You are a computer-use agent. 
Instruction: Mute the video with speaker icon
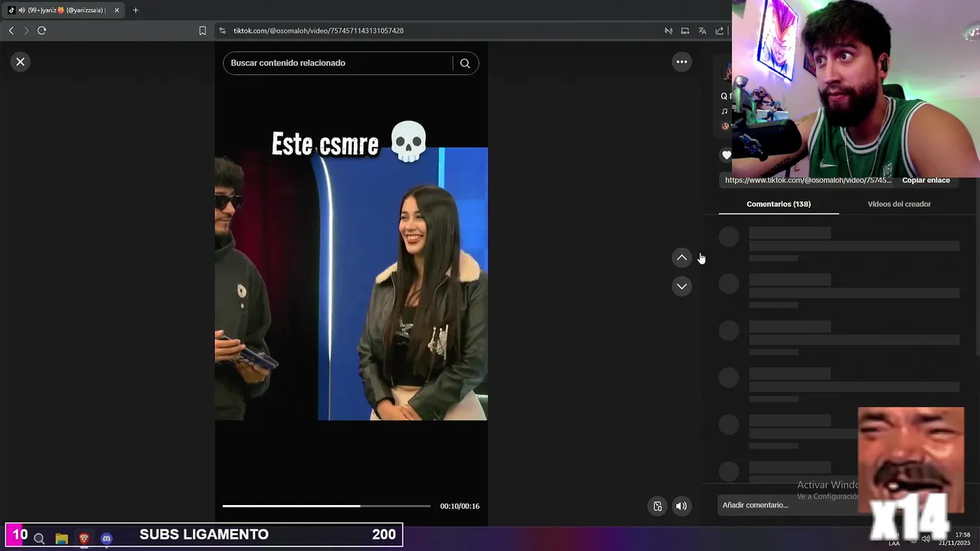[681, 506]
